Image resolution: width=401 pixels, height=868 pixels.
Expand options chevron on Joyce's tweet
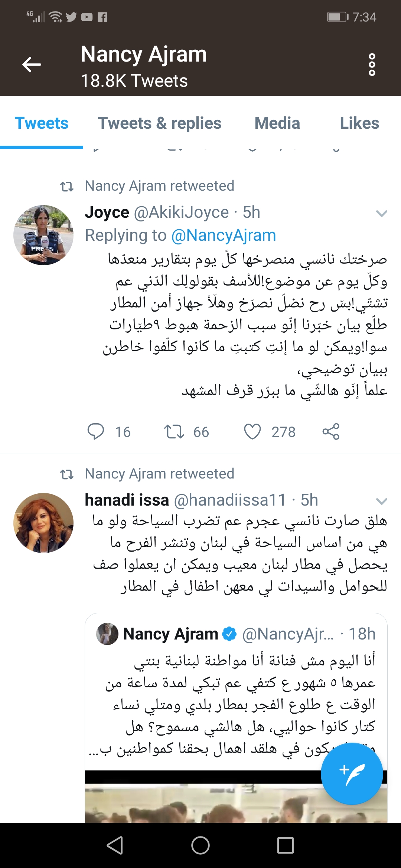tap(381, 213)
